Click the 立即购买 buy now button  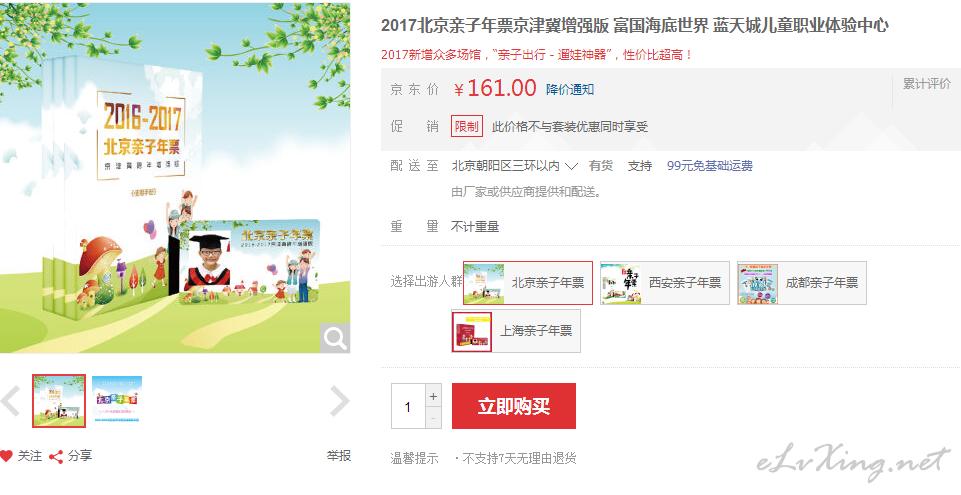[x=514, y=406]
